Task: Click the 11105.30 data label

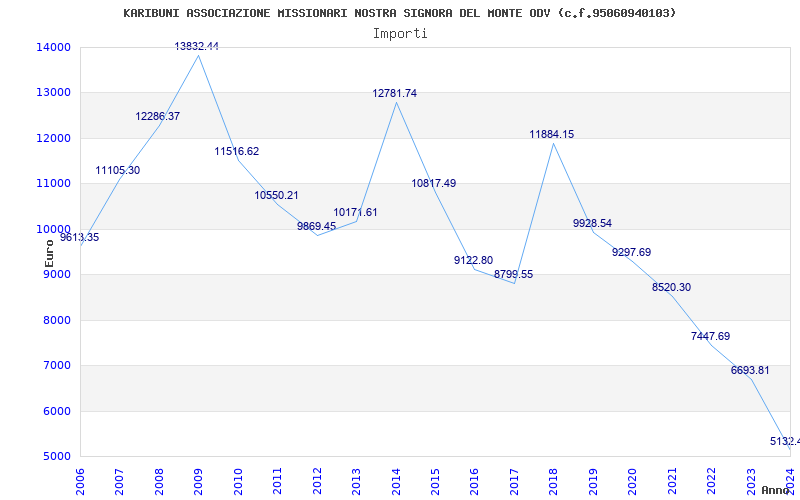Action: [x=118, y=170]
